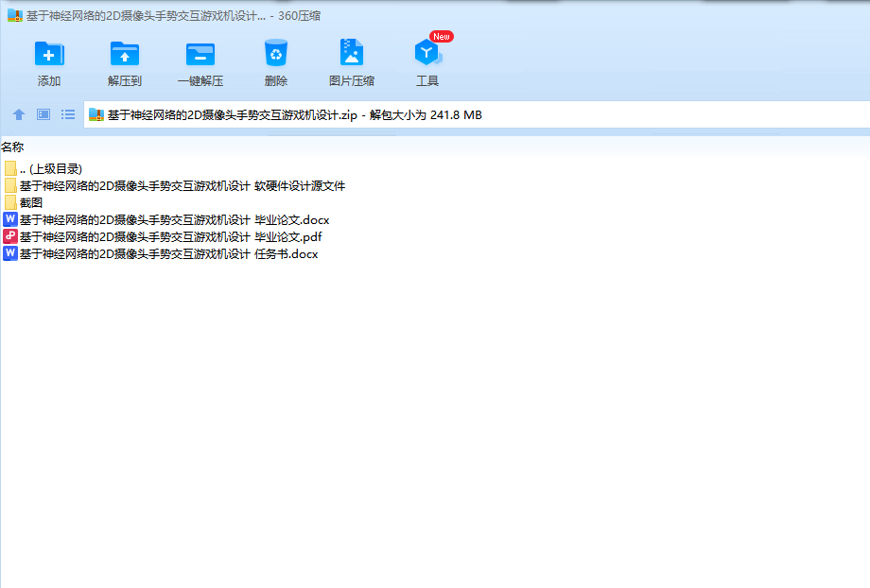The height and width of the screenshot is (588, 870).
Task: Click the 360压缩 app icon in the title bar
Action: click(x=14, y=15)
